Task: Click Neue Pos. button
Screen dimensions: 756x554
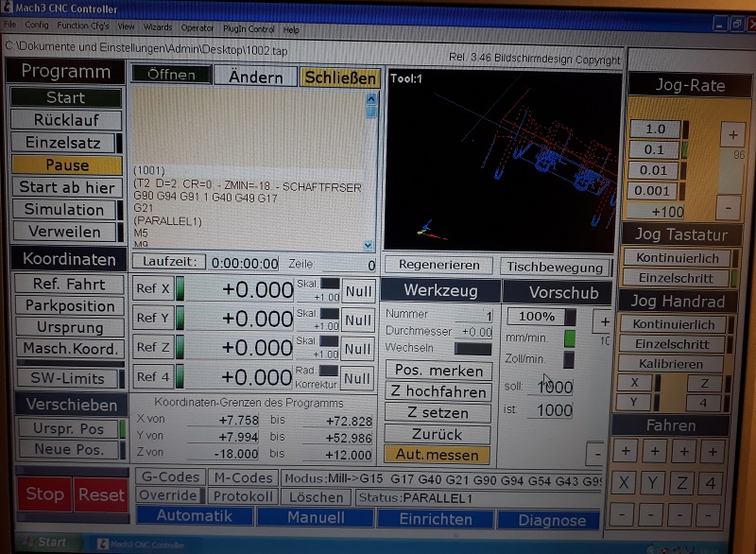Action: (69, 449)
